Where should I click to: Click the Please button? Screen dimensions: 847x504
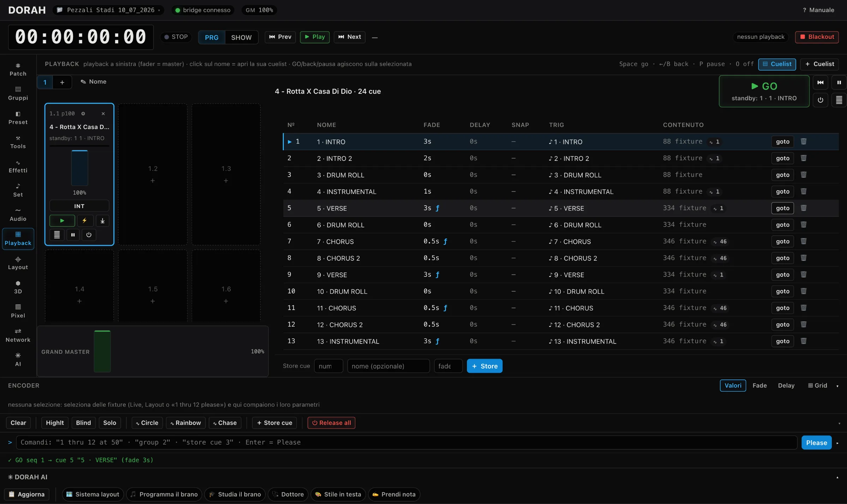pyautogui.click(x=817, y=443)
